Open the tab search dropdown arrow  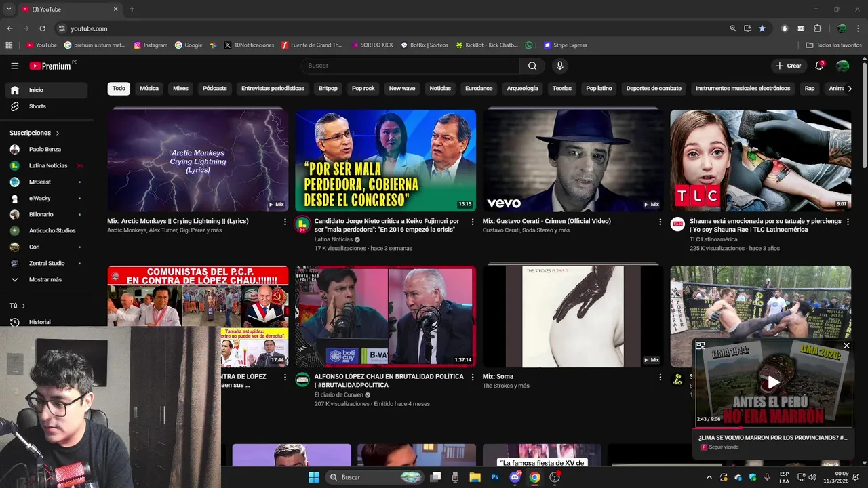[9, 9]
